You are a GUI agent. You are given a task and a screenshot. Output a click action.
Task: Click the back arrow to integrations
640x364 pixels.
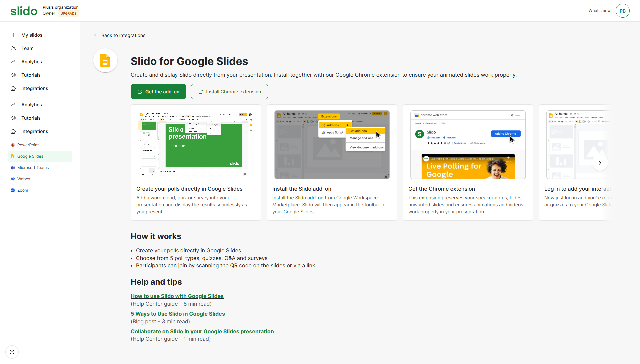(96, 35)
